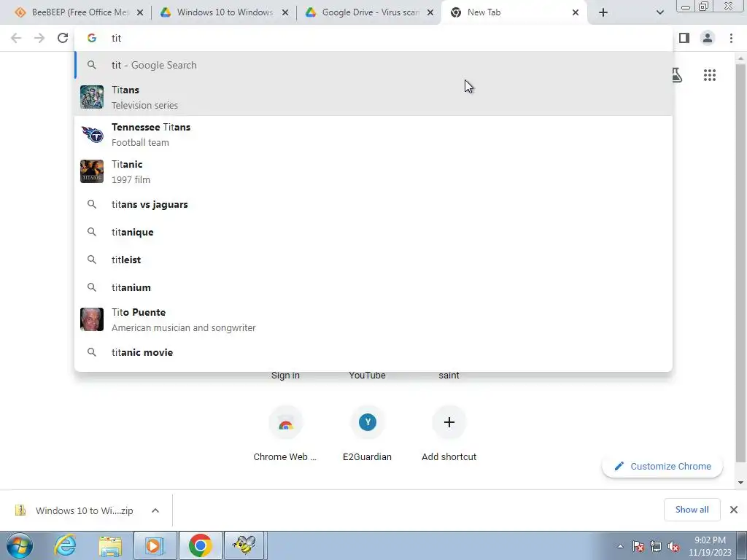The height and width of the screenshot is (560, 747).
Task: Click the Tennessee Titans logo thumbnail
Action: tap(92, 134)
